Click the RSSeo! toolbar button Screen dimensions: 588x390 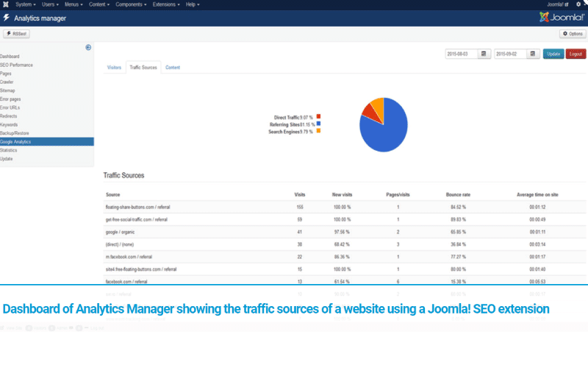[x=16, y=34]
